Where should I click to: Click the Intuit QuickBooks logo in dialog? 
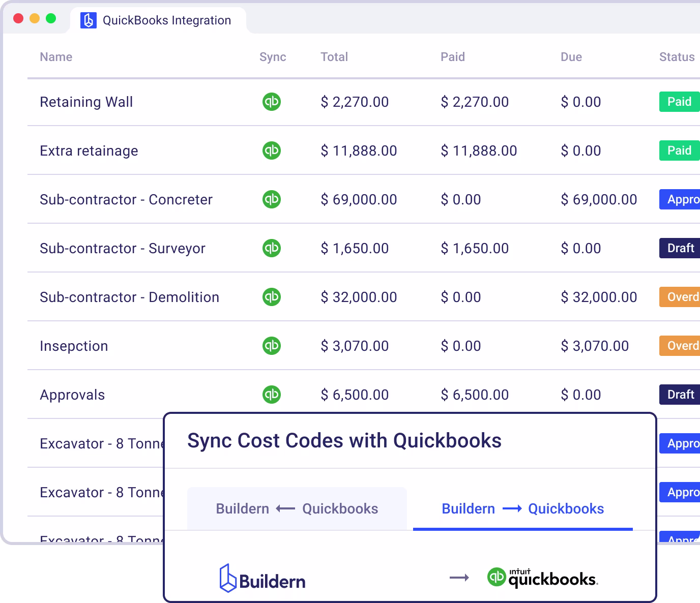[x=542, y=578]
